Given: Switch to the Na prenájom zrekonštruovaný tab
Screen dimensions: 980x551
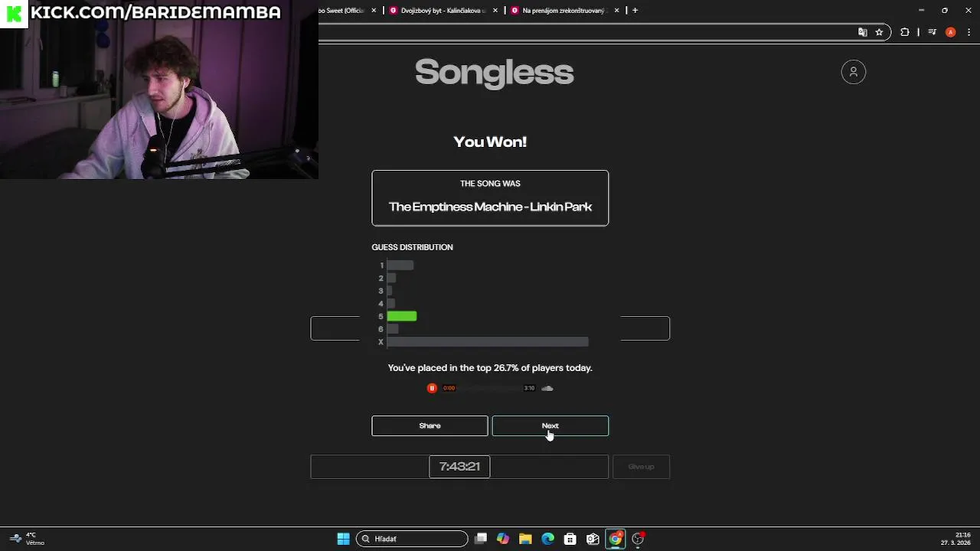Looking at the screenshot, I should pyautogui.click(x=563, y=11).
